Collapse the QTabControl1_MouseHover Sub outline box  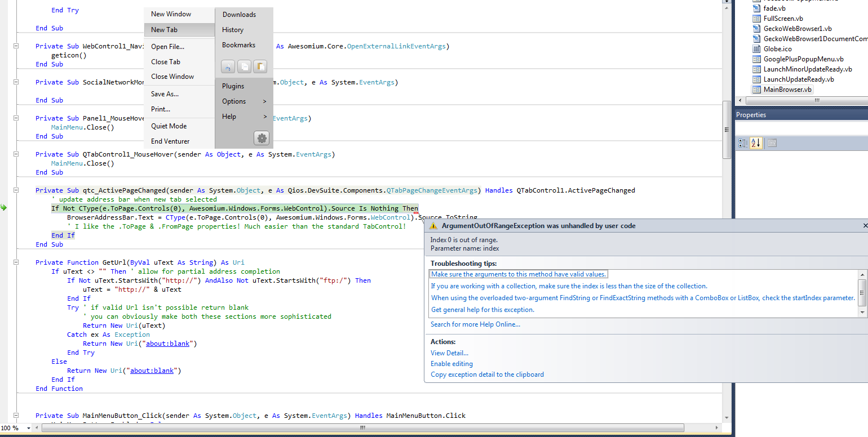16,154
